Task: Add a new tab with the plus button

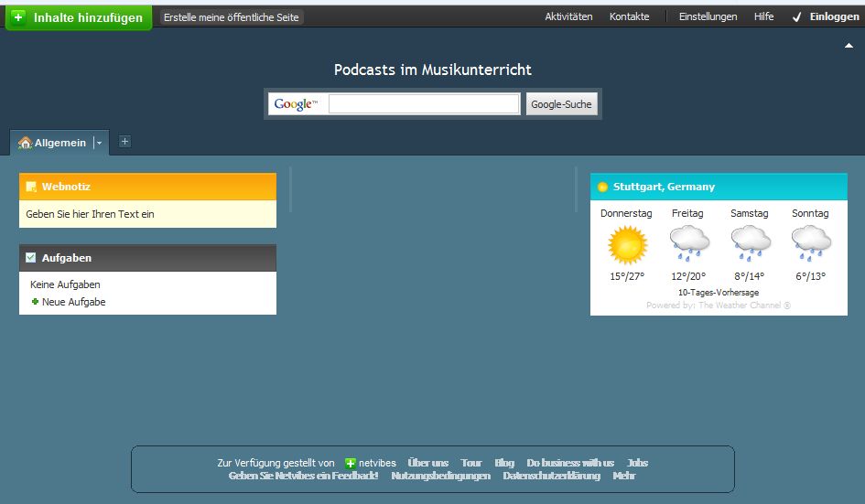Action: pyautogui.click(x=124, y=142)
